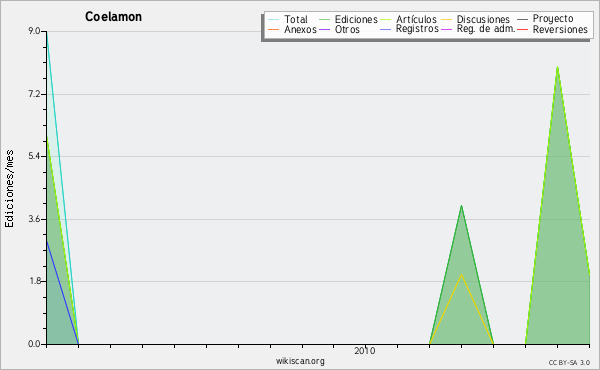Click the Otros legend label
Image resolution: width=600 pixels, height=370 pixels.
click(347, 29)
